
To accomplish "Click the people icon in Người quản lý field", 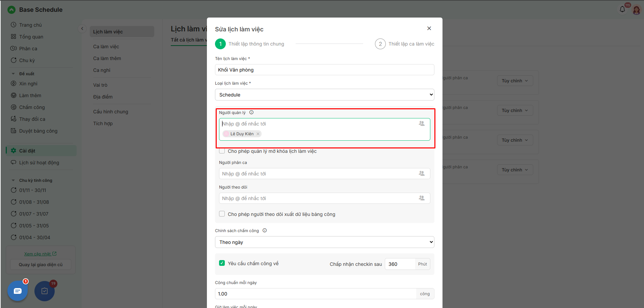I will 422,123.
